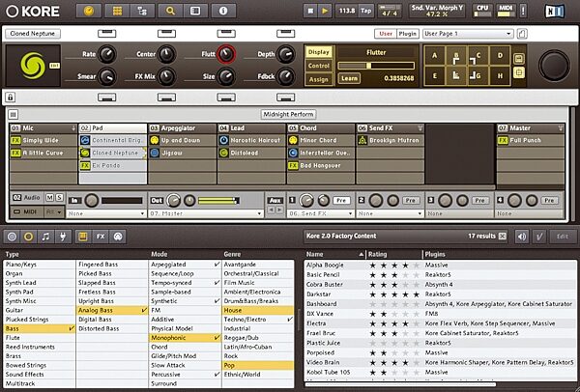
Task: Select the Assign tab
Action: tap(318, 79)
